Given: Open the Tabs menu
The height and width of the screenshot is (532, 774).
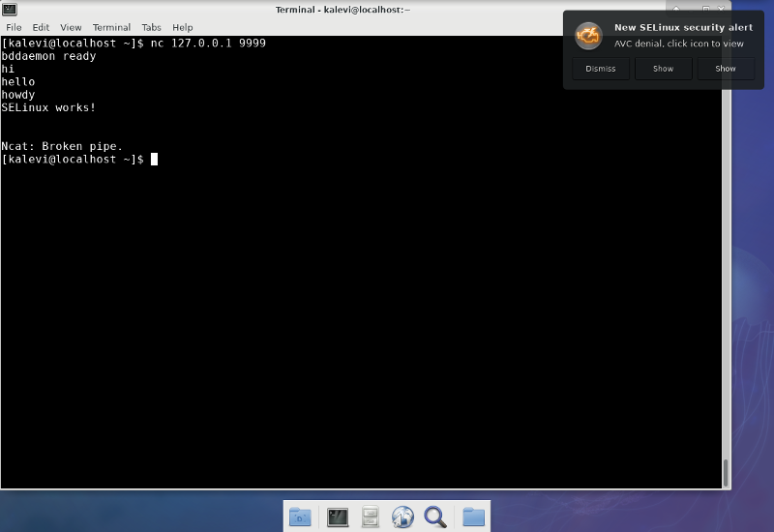Looking at the screenshot, I should point(151,28).
